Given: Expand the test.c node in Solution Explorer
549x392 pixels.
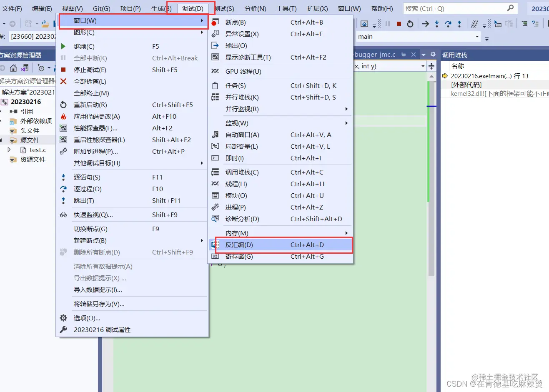Looking at the screenshot, I should point(9,150).
